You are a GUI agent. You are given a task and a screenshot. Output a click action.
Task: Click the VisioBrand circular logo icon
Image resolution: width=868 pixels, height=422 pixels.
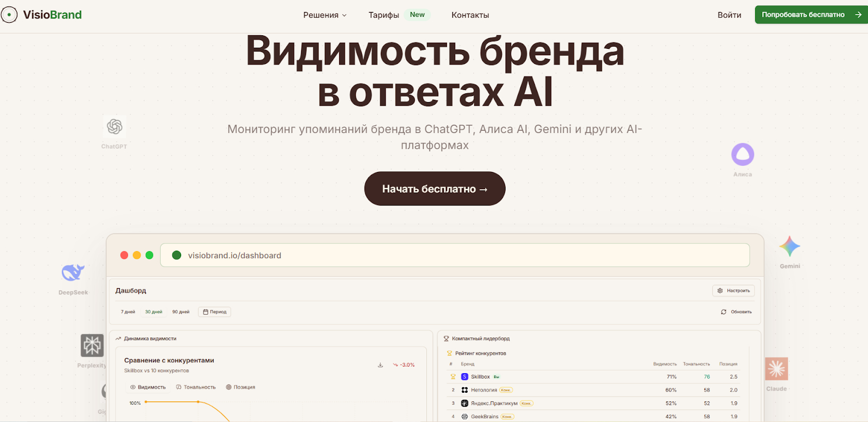[x=9, y=15]
